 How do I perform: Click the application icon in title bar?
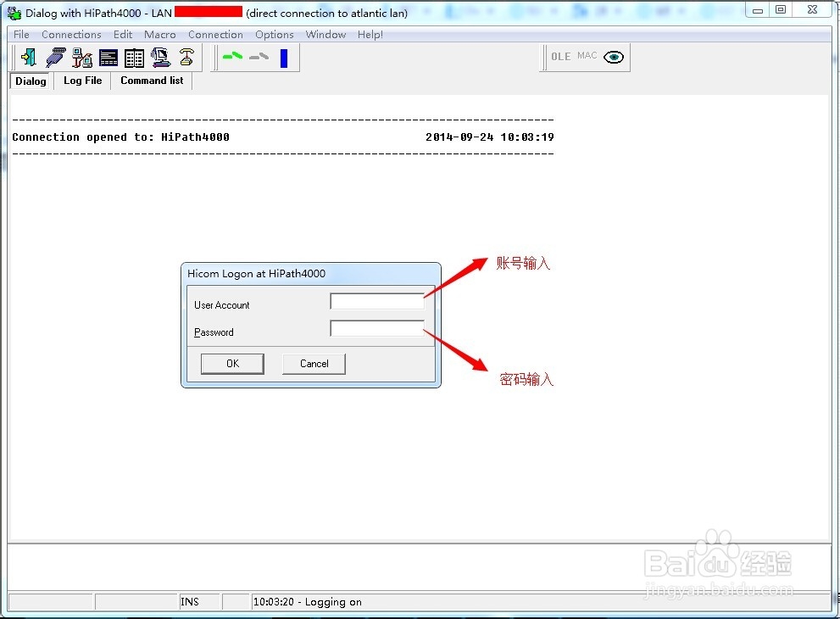point(14,13)
